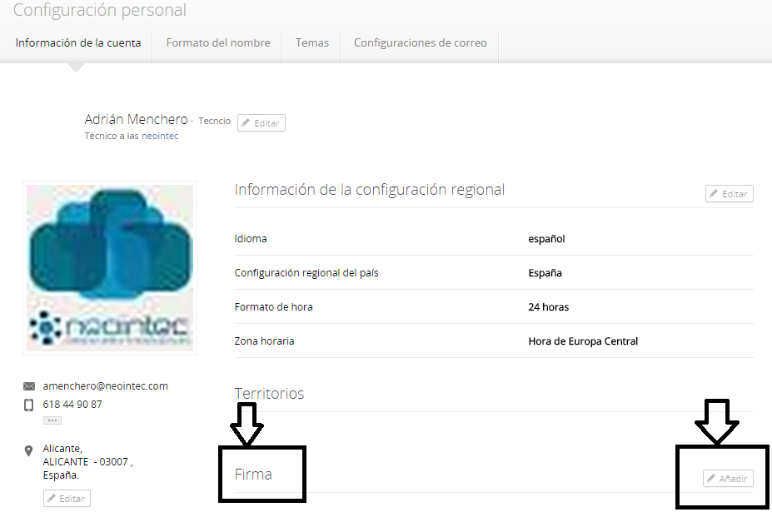The height and width of the screenshot is (532, 772).
Task: Click the Zona horaria label
Action: (x=264, y=341)
